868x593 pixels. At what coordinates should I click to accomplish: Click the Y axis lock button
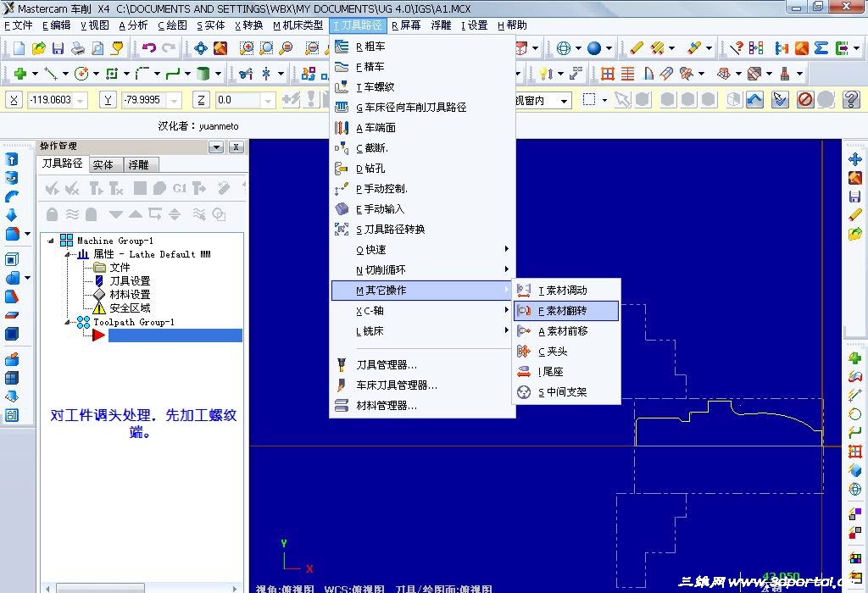(x=108, y=100)
